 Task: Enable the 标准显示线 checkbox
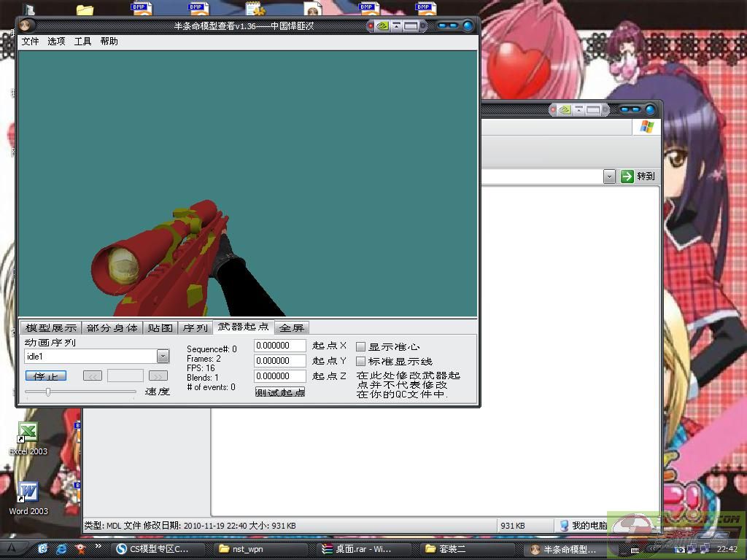360,361
